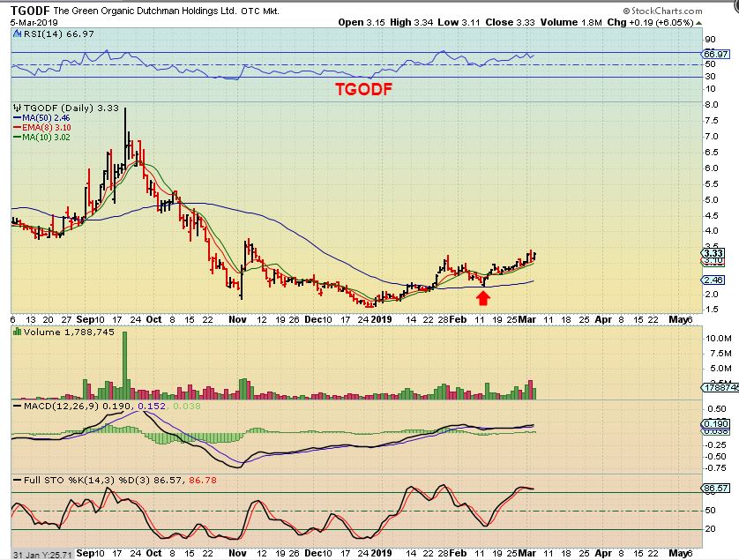This screenshot has width=739, height=560.
Task: Click the 5-Mar-2019 chart date
Action: pyautogui.click(x=34, y=23)
